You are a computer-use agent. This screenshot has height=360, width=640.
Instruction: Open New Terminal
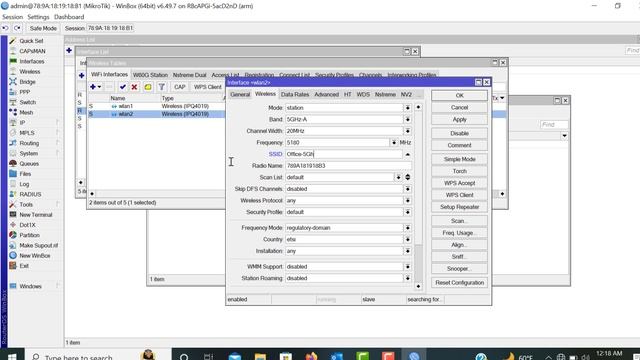36,215
